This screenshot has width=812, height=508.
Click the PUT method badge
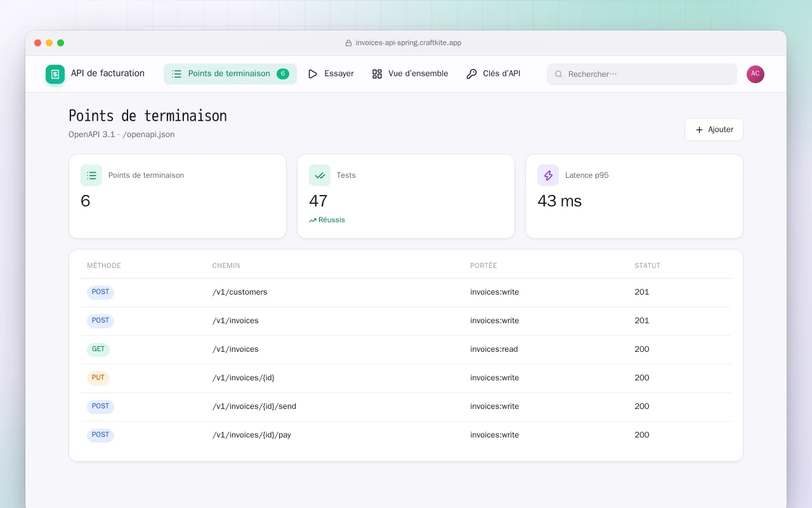tap(98, 378)
